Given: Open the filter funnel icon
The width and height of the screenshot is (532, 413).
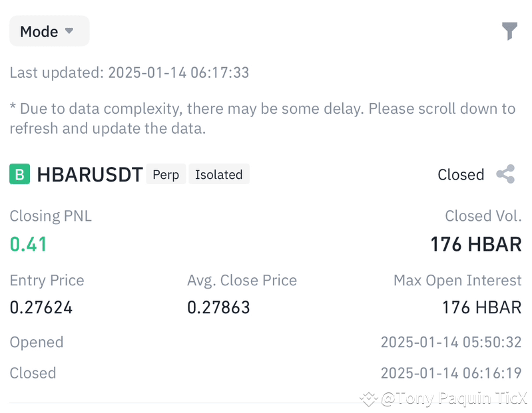Looking at the screenshot, I should click(509, 31).
